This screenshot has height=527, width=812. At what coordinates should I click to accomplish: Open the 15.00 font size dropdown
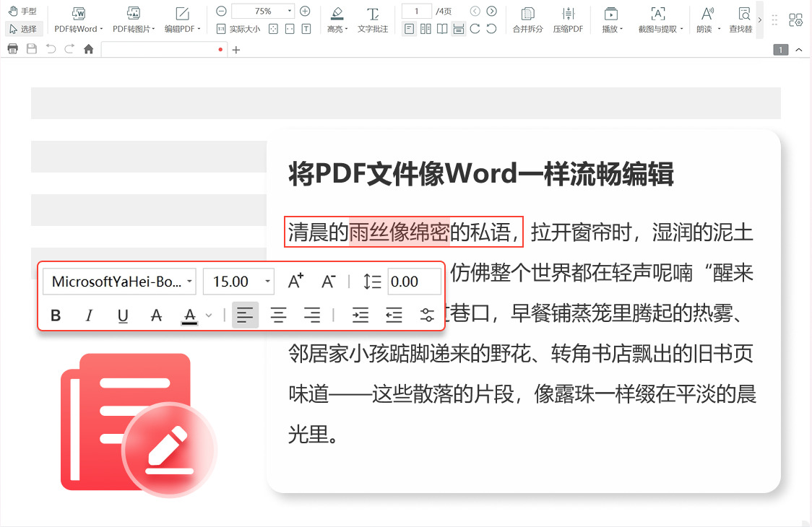pos(238,282)
